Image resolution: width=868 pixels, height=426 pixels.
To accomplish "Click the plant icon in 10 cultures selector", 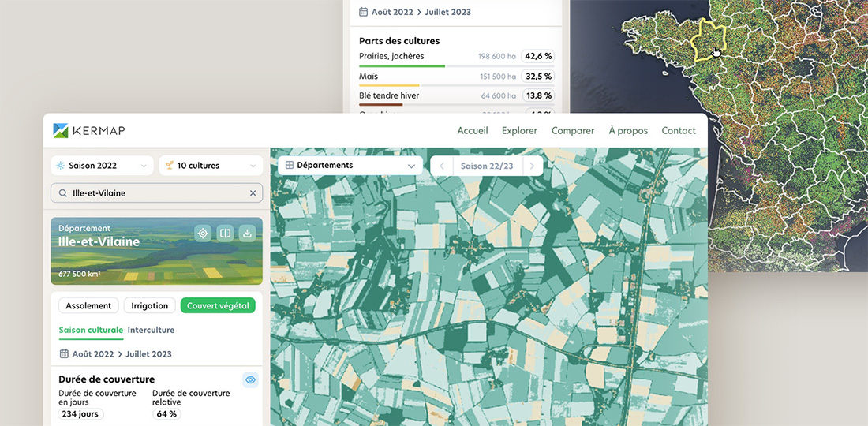I will [x=169, y=166].
